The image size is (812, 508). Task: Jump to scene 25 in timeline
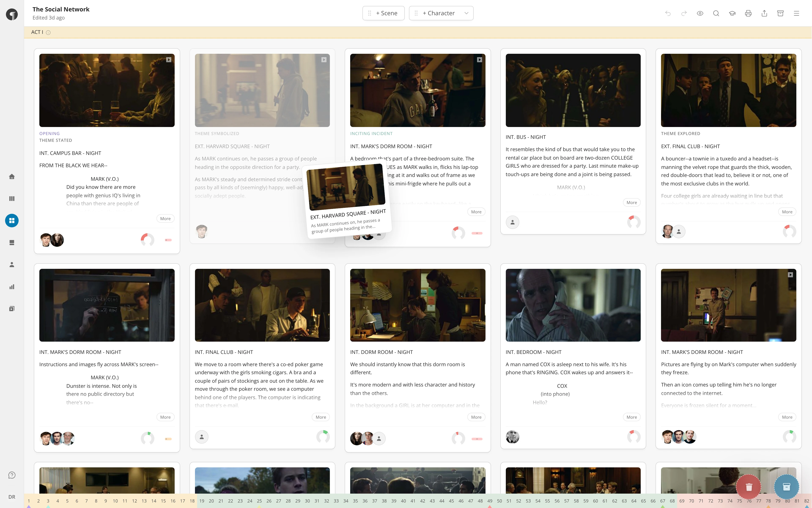pos(259,501)
